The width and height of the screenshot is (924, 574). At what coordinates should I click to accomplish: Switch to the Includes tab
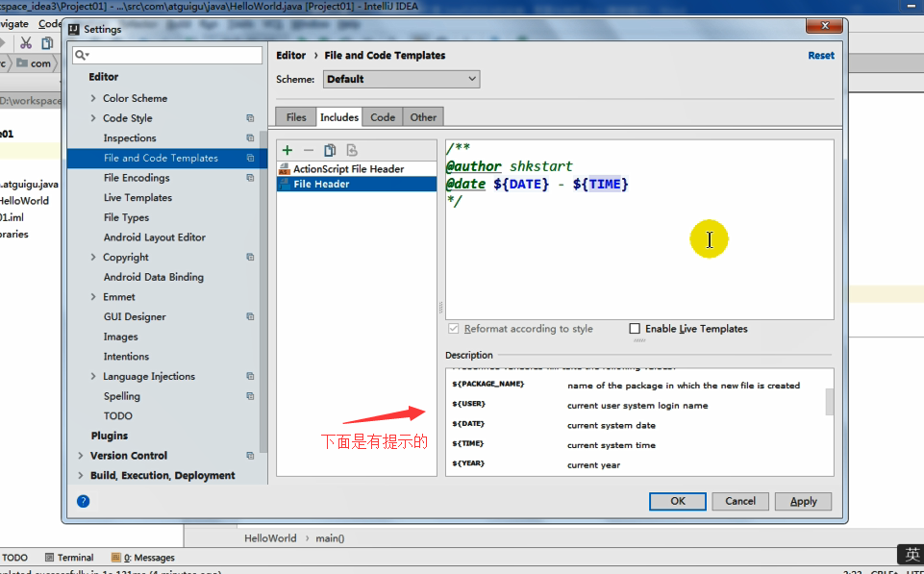coord(339,117)
